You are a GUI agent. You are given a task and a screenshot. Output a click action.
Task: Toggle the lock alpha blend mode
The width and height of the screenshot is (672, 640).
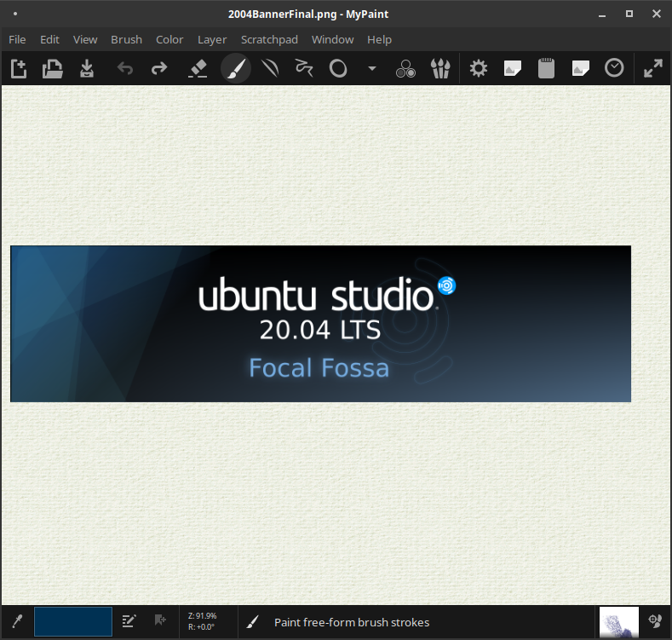click(x=270, y=68)
